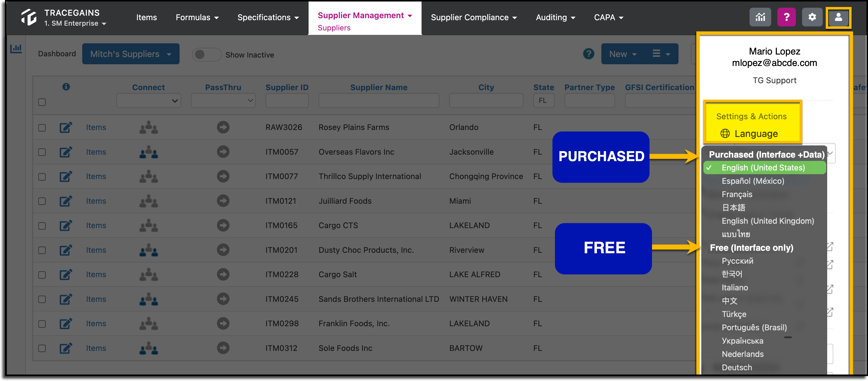Viewport: 868px width, 381px height.
Task: Edit the Thrillco Supply International row
Action: (x=66, y=176)
